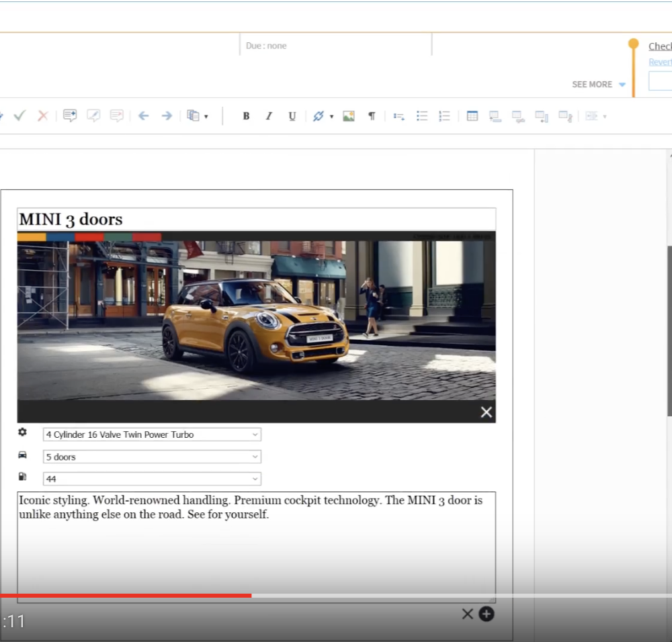672x642 pixels.
Task: Click the red X reject icon
Action: point(43,116)
